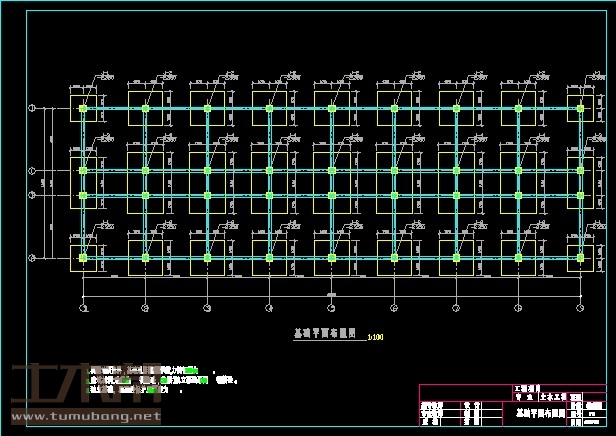Image resolution: width=616 pixels, height=436 pixels.
Task: Click the leftmost axis bubble in the bottom row
Action: coord(83,308)
